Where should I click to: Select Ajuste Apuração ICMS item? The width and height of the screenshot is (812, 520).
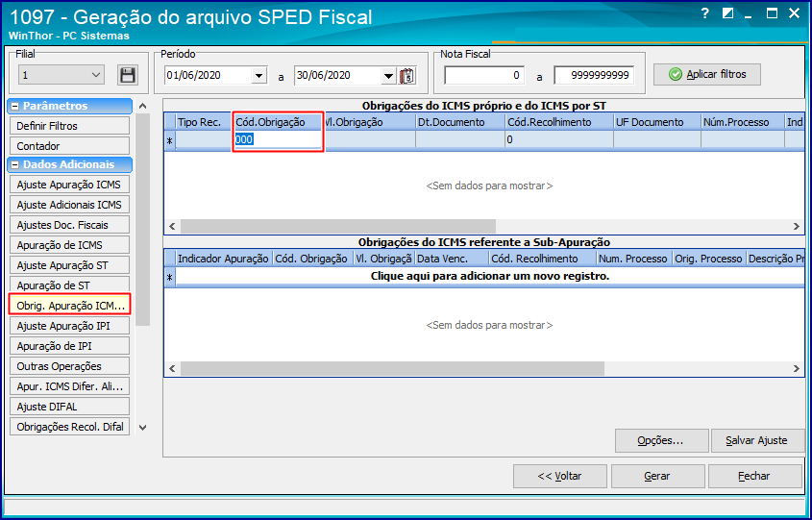click(69, 185)
